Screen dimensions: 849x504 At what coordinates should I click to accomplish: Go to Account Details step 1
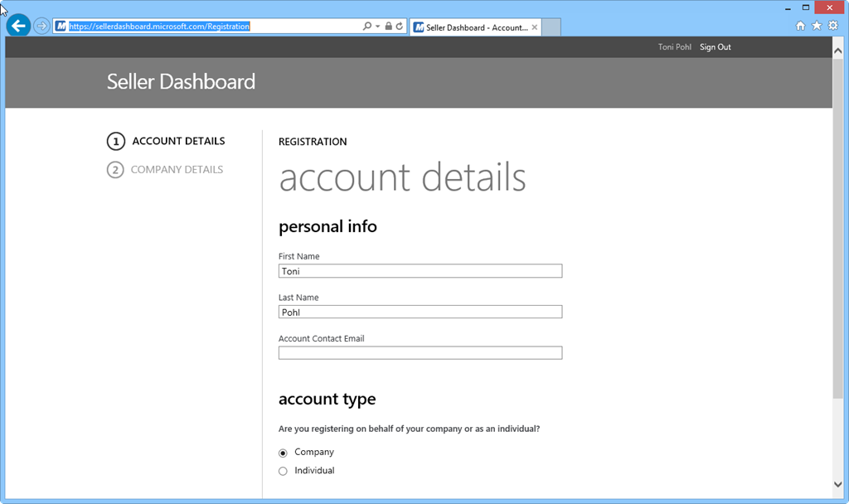[x=177, y=141]
